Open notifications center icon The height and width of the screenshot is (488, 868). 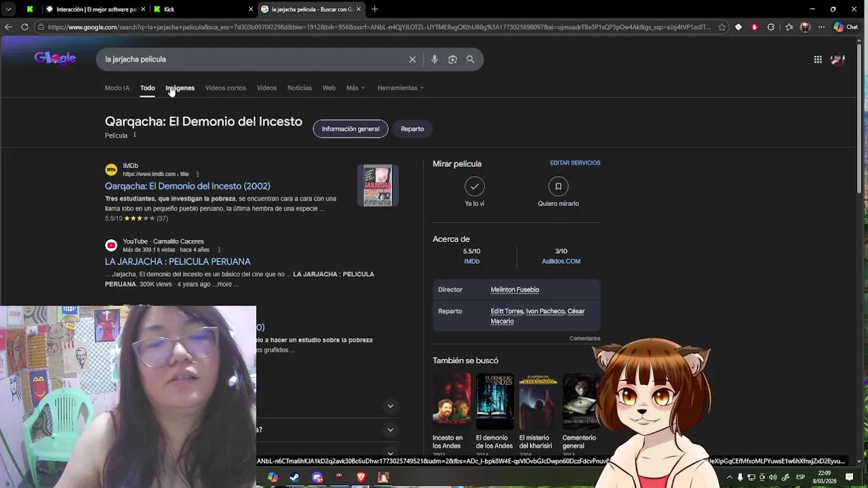(x=849, y=477)
